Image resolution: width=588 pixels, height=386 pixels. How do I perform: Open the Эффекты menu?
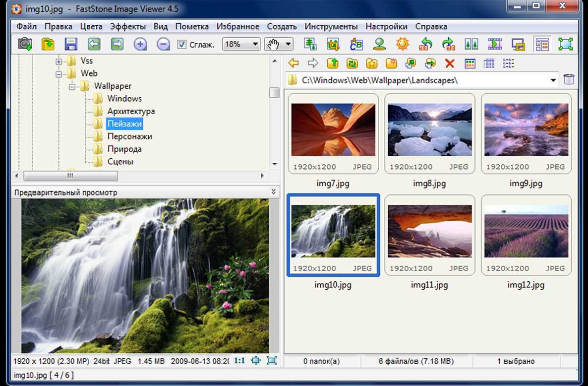(128, 27)
